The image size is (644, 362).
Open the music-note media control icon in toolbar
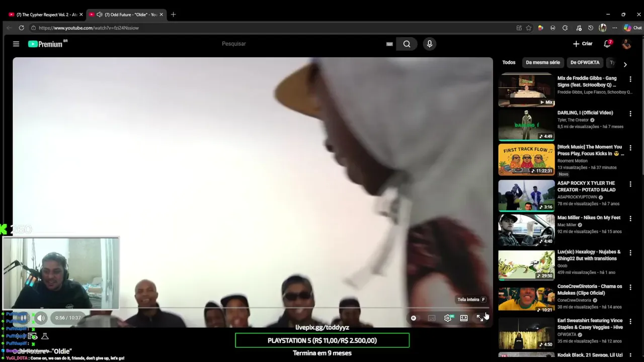(x=579, y=28)
